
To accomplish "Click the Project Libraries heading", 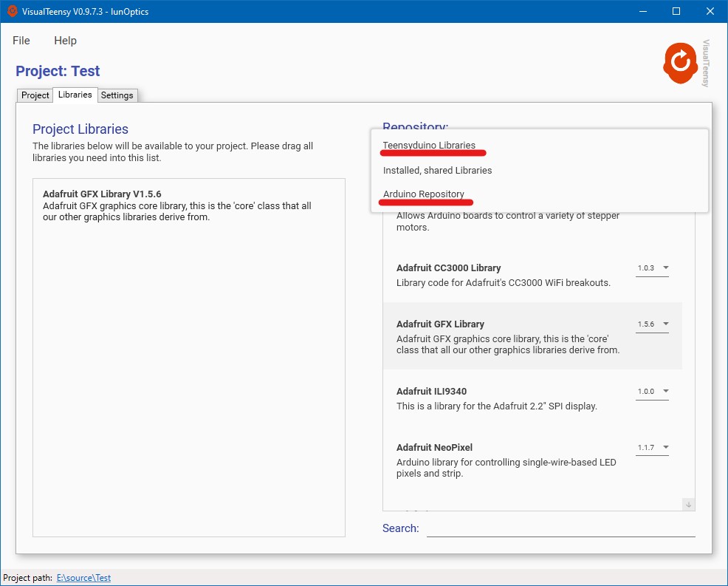I will coord(80,129).
